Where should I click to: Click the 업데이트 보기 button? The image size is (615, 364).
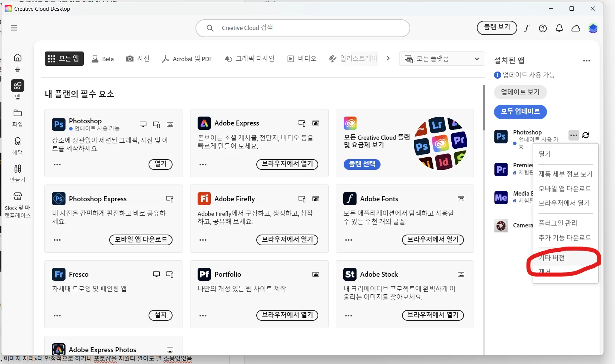(520, 92)
